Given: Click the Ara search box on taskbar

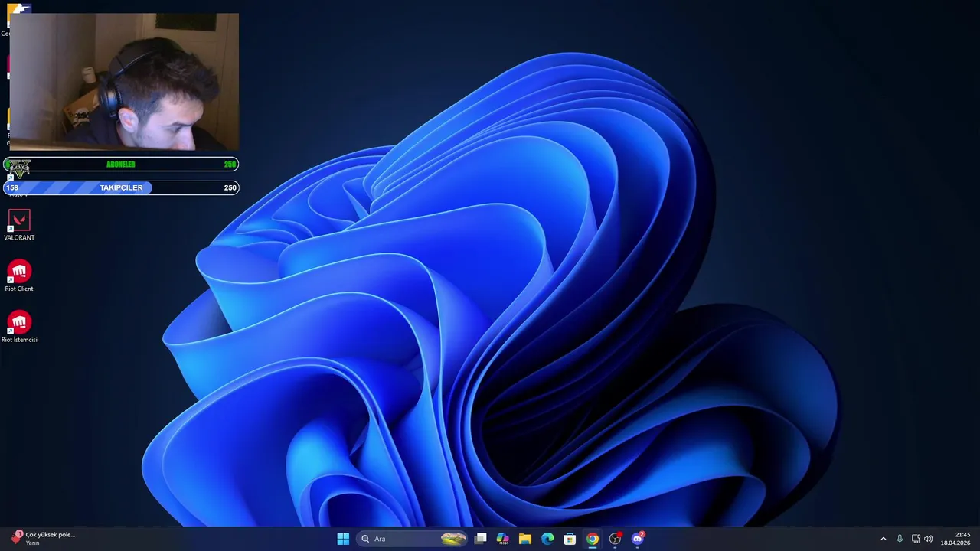Looking at the screenshot, I should click(x=413, y=539).
